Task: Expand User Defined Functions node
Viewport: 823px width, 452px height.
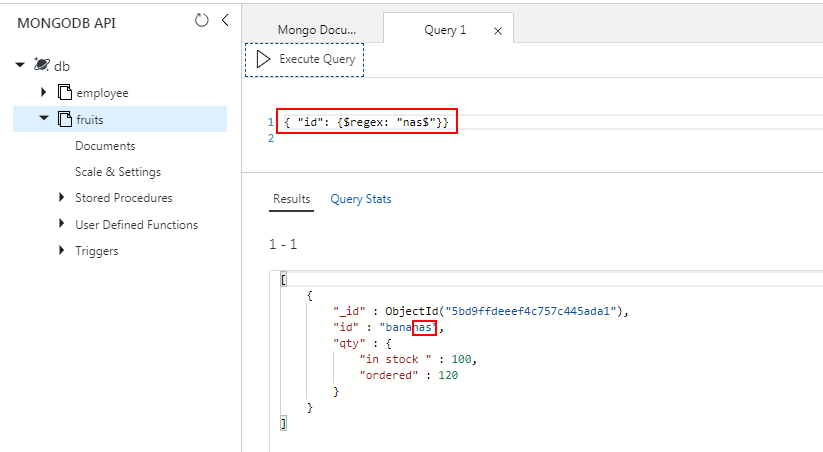Action: point(62,225)
